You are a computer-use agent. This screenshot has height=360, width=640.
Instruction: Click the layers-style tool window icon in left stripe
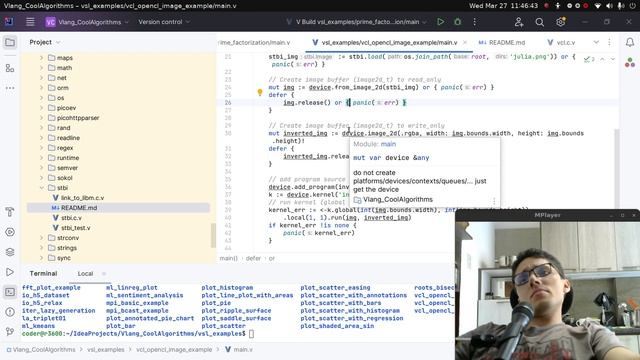point(10,252)
